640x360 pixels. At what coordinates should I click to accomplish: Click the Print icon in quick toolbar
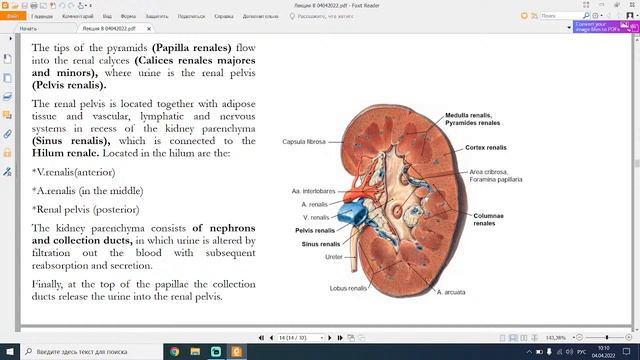(x=34, y=5)
